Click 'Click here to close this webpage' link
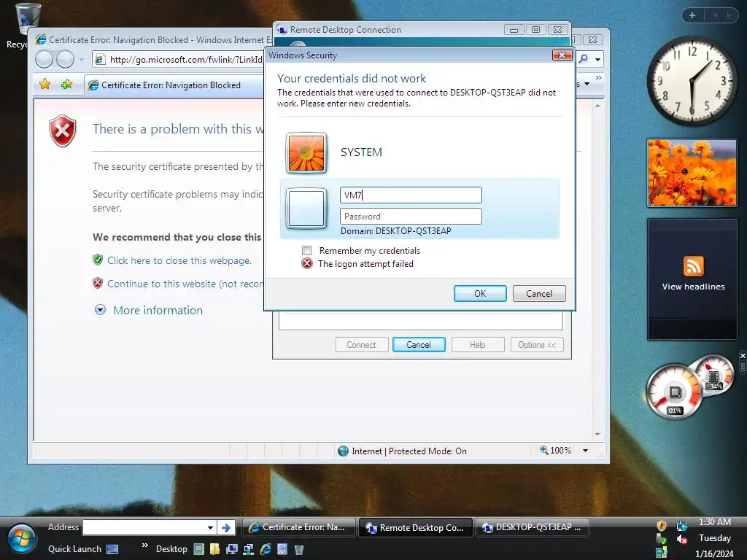 (179, 260)
